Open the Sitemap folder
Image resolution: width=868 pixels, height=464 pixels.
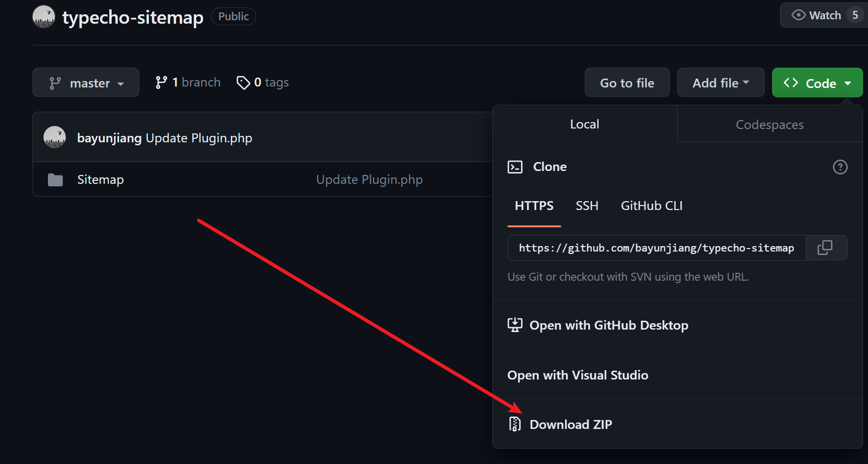tap(100, 179)
